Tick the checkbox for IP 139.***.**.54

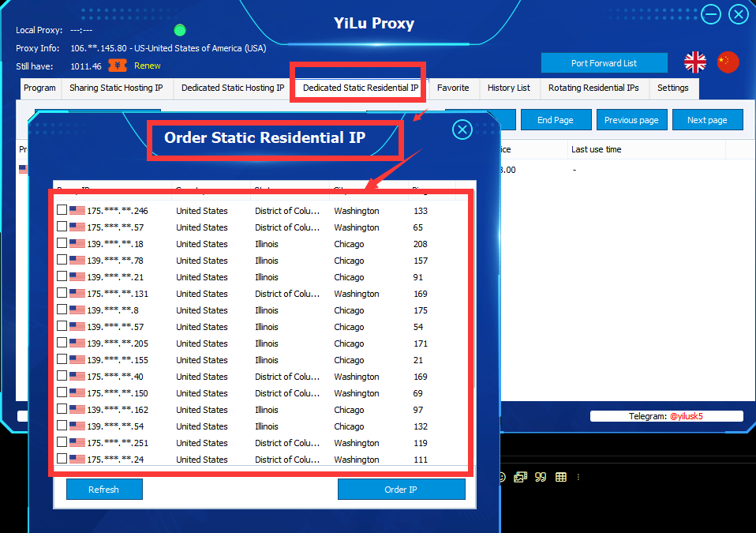(x=62, y=425)
